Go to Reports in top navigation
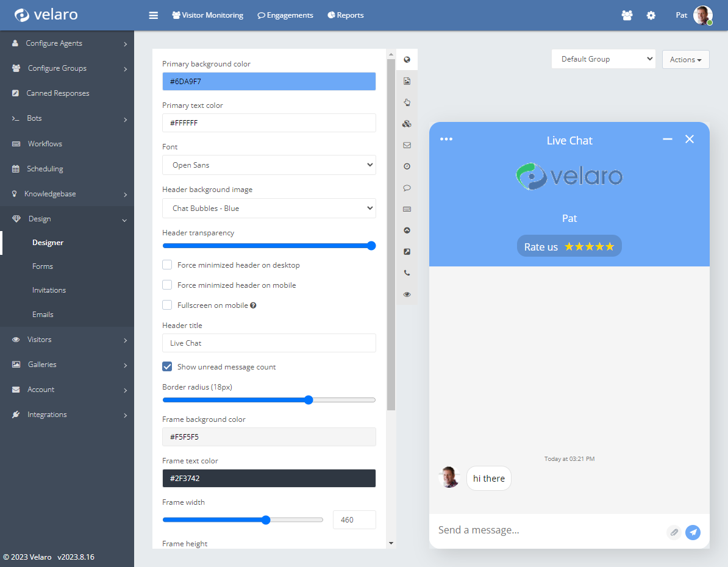728x567 pixels. pyautogui.click(x=346, y=15)
